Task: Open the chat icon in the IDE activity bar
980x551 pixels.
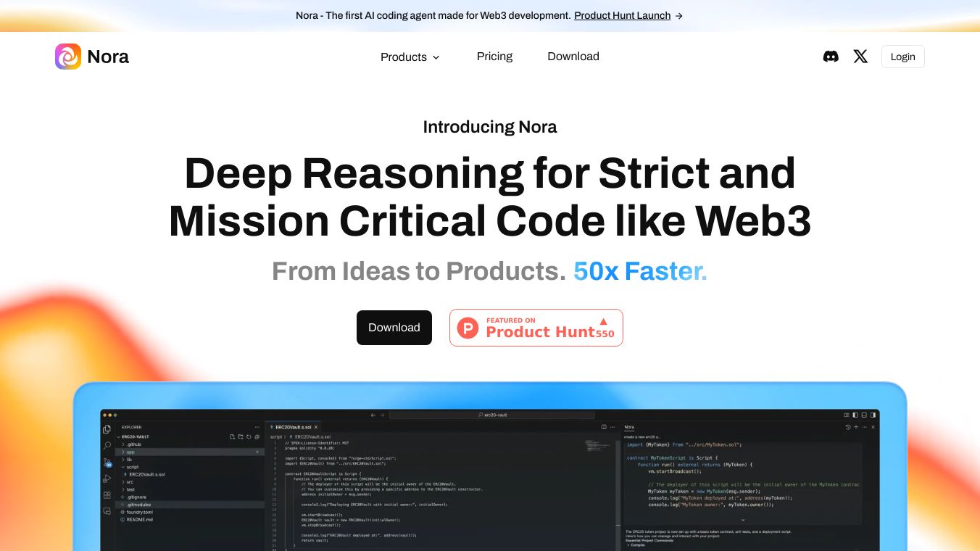Action: 107,511
